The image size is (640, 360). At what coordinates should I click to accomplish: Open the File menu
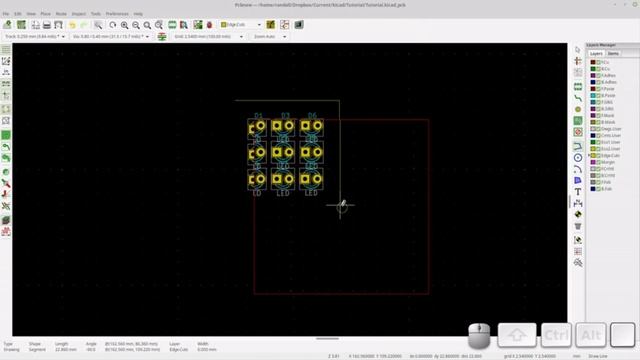coord(6,14)
